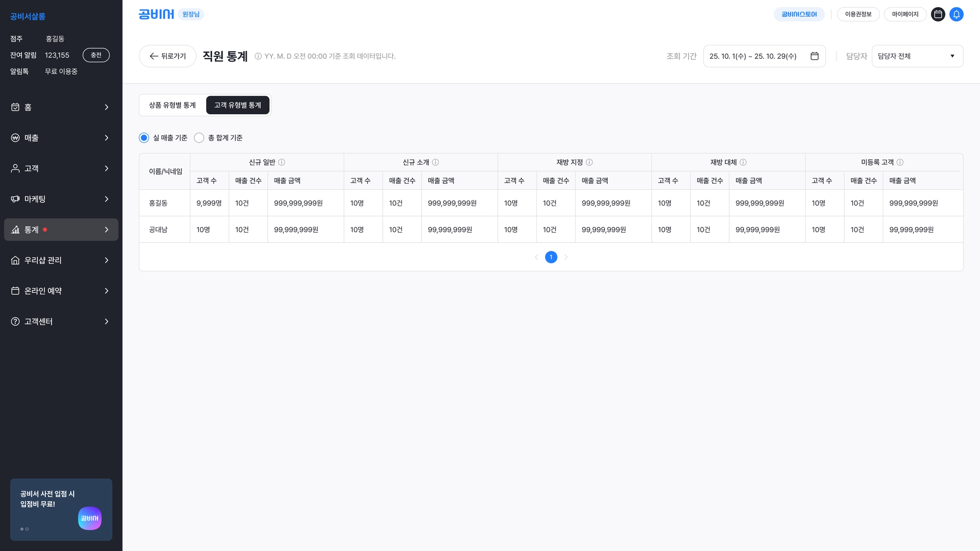Click calendar icon in date range field
980x551 pixels.
pyautogui.click(x=814, y=56)
